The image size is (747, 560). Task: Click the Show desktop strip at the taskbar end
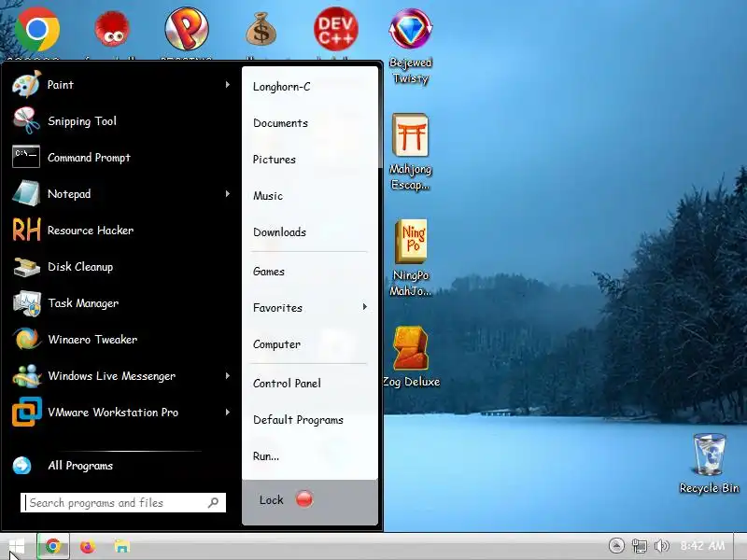pos(740,546)
